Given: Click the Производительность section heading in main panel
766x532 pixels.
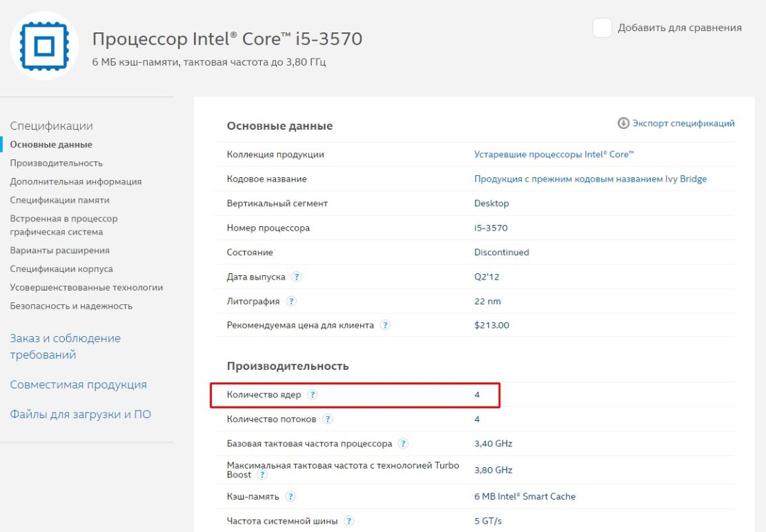Looking at the screenshot, I should [x=288, y=366].
